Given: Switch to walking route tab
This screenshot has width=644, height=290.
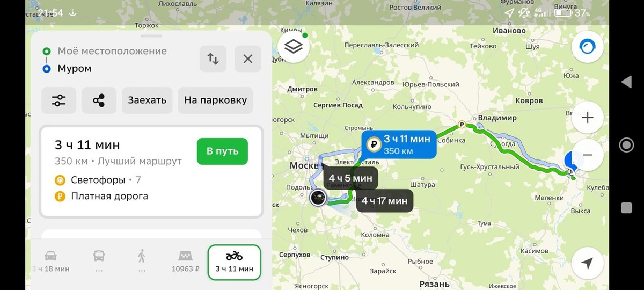Looking at the screenshot, I should point(142,262).
